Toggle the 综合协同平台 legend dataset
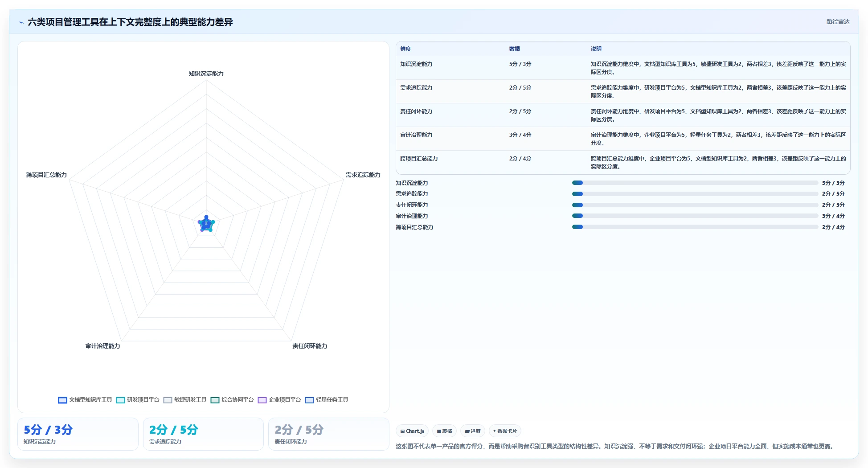868x468 pixels. tap(232, 400)
